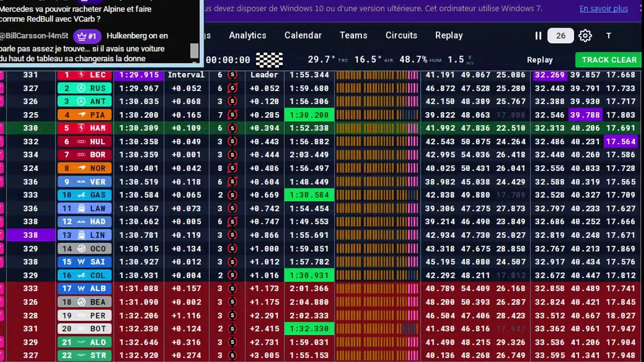Viewport: 644px width, 362px height.
Task: Click the Haas logo on OCO
Action: point(80,248)
